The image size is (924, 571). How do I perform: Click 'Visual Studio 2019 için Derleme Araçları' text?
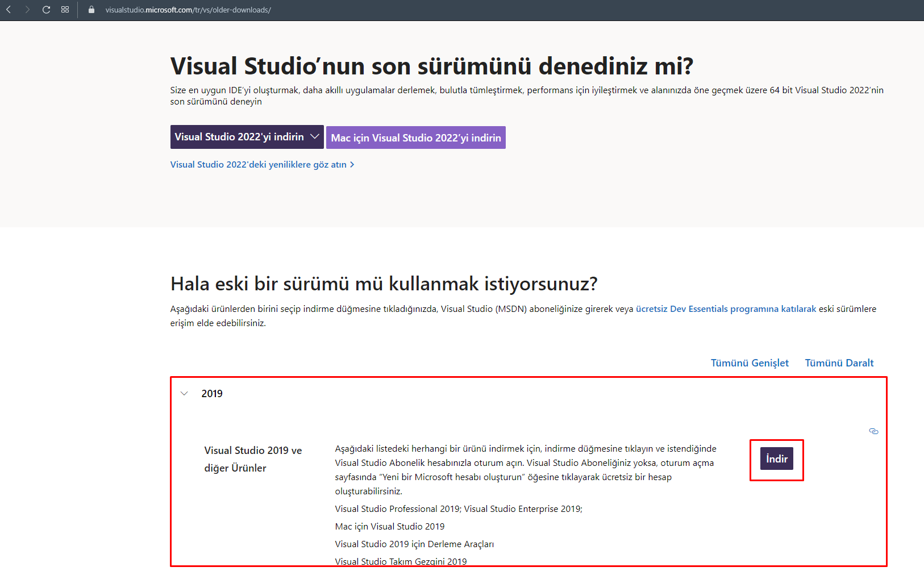tap(414, 544)
